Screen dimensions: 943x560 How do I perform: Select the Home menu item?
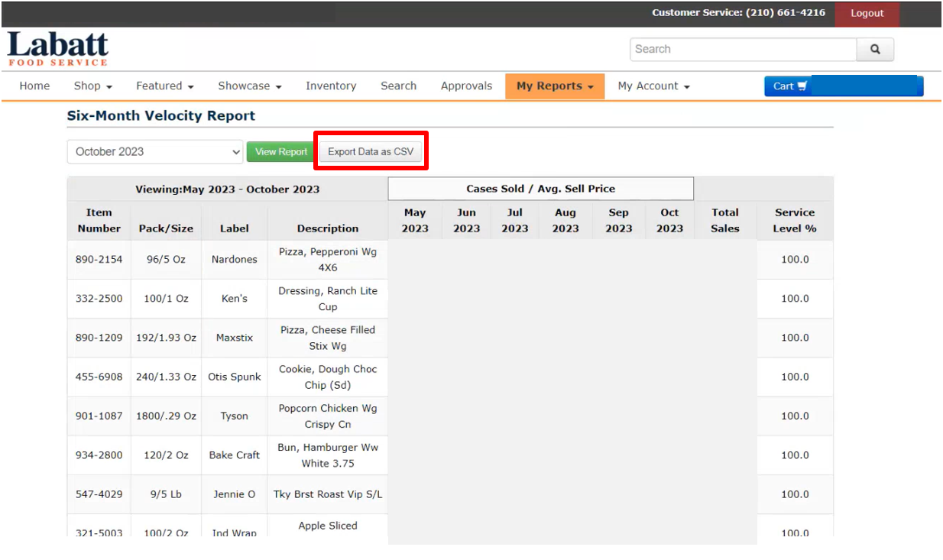[34, 86]
